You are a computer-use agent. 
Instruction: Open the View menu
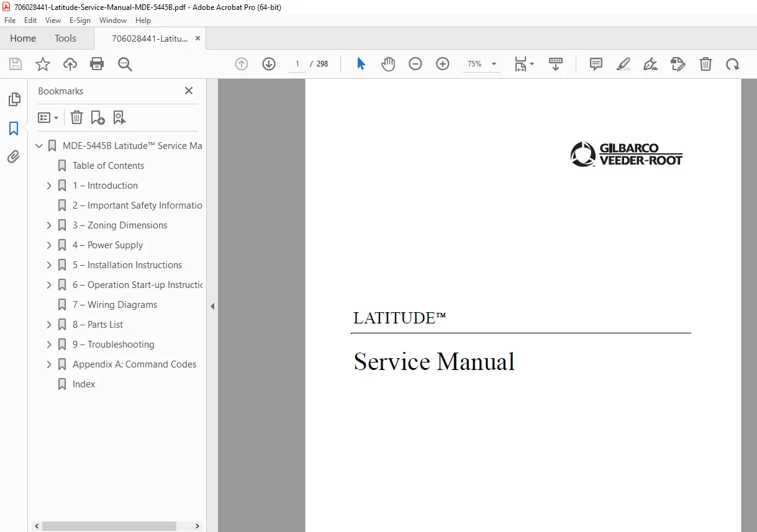[53, 20]
